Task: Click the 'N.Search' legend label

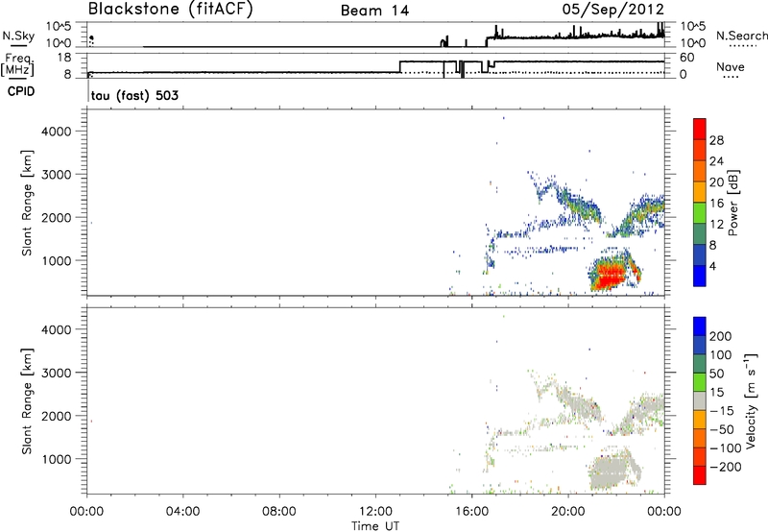Action: [x=742, y=36]
